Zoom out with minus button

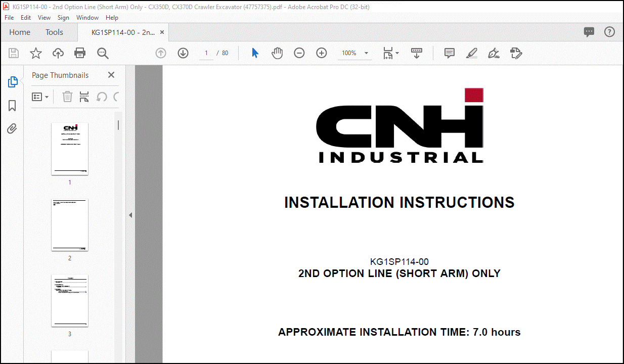coord(299,53)
